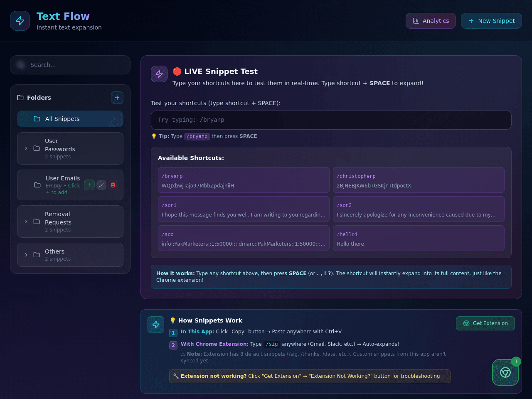Open the floating Chrome extension button

pyautogui.click(x=505, y=372)
